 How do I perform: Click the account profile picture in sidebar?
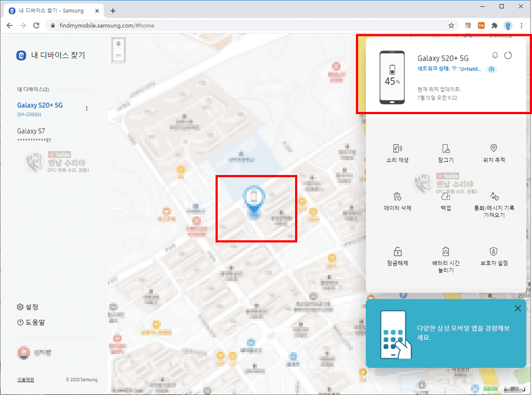point(24,353)
